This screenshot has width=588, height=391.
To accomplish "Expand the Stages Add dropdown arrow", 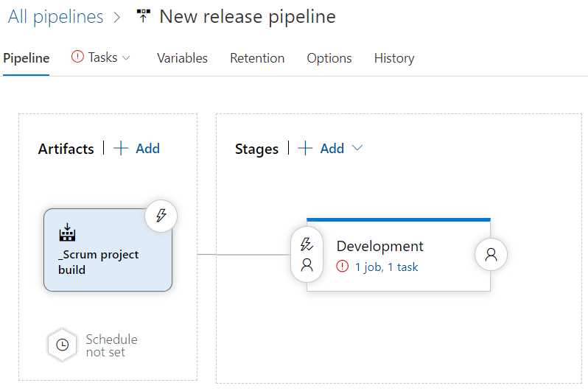I will click(x=357, y=148).
